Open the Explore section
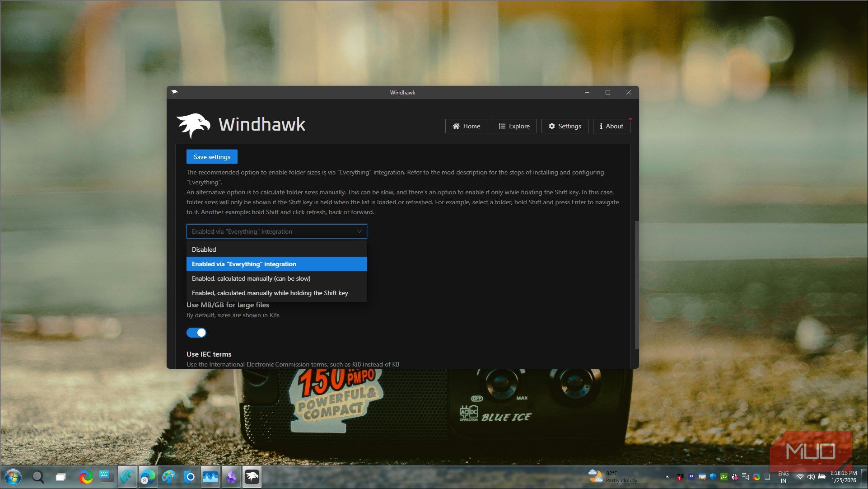The width and height of the screenshot is (868, 489). point(514,126)
